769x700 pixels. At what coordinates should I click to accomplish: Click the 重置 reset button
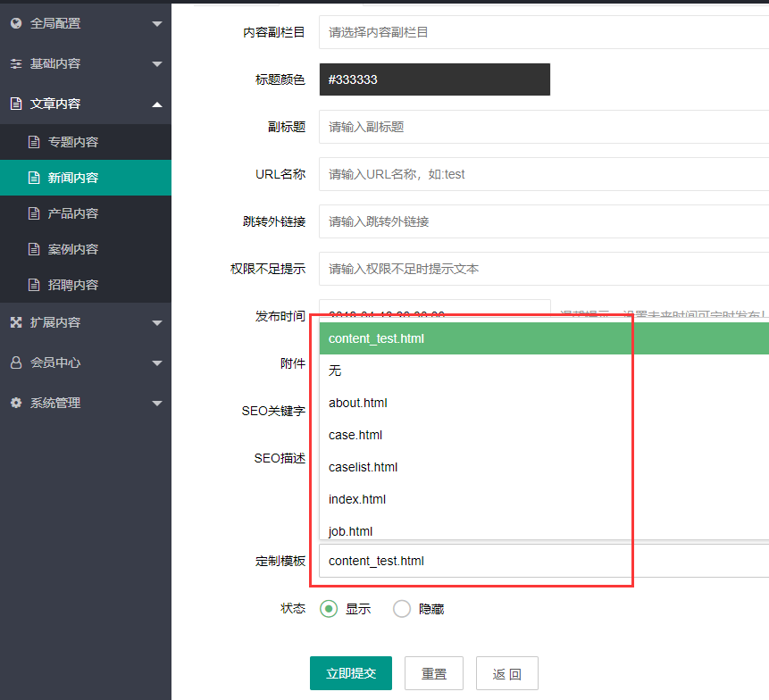434,673
